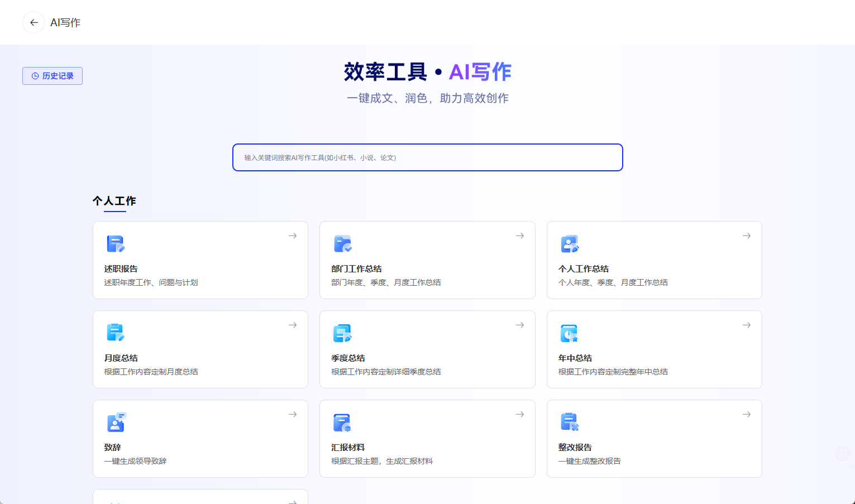Click the 汇报材料 icon
The height and width of the screenshot is (504, 855).
point(342,423)
